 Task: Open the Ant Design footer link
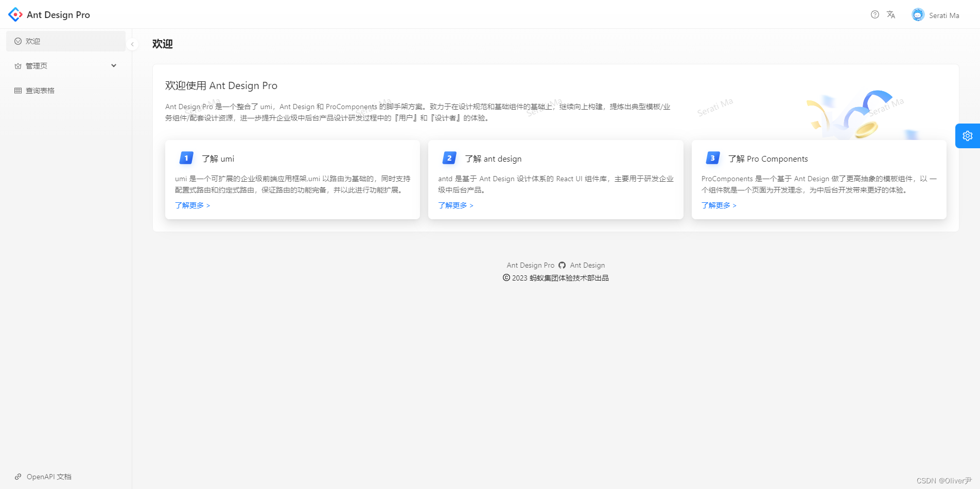[587, 265]
